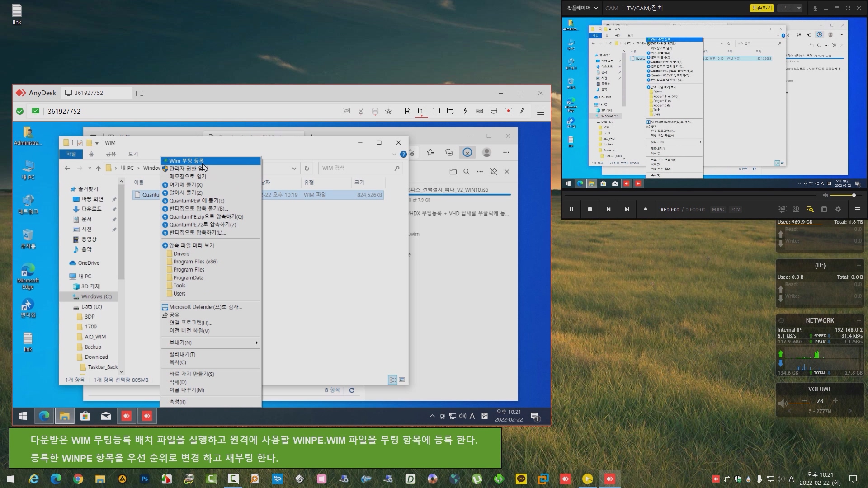Select Wim 부팅 등록 context menu item
The image size is (868, 488).
click(x=211, y=161)
